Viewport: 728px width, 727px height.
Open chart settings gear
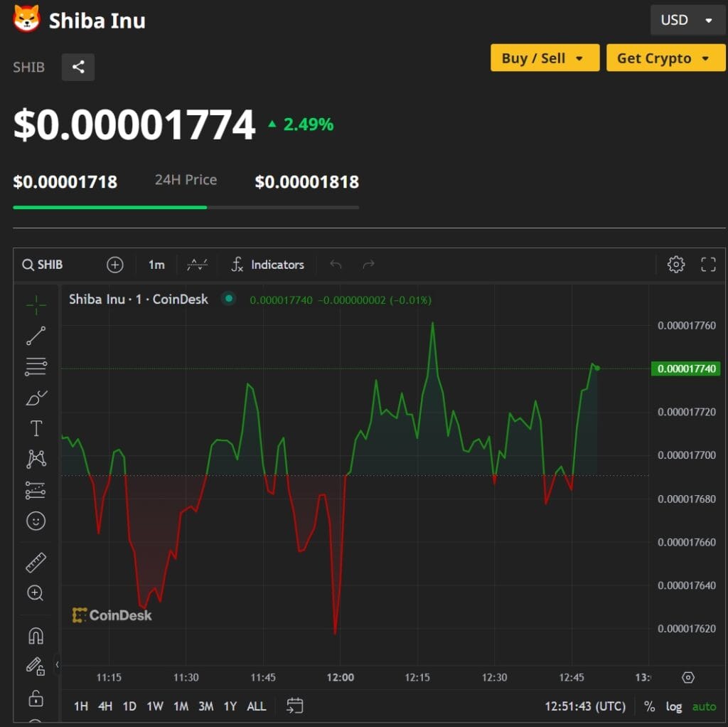point(676,265)
